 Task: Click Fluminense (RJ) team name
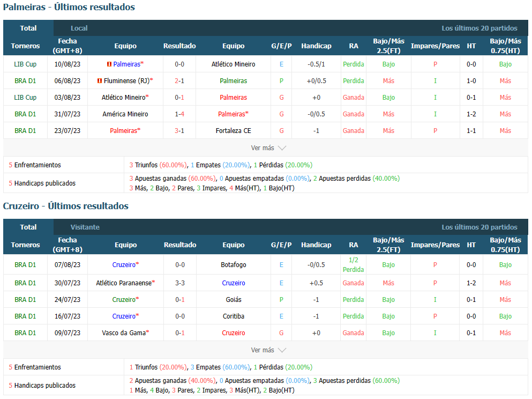coord(126,81)
